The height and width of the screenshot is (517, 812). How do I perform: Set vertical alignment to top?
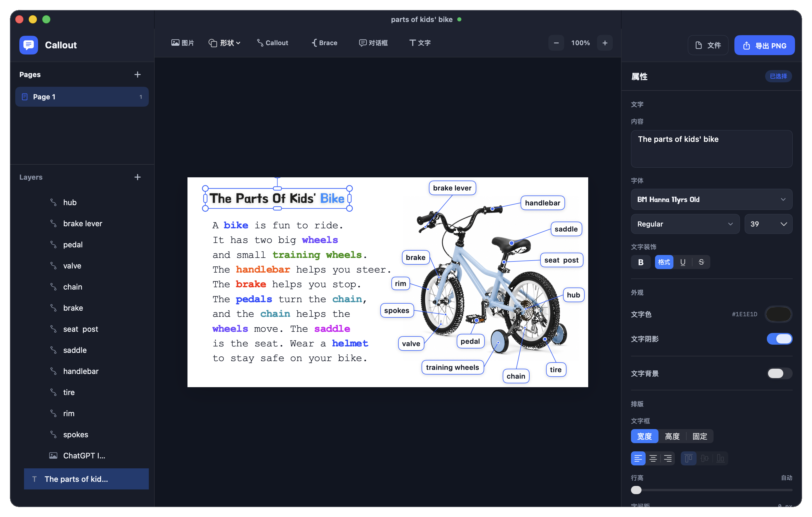[x=689, y=459]
